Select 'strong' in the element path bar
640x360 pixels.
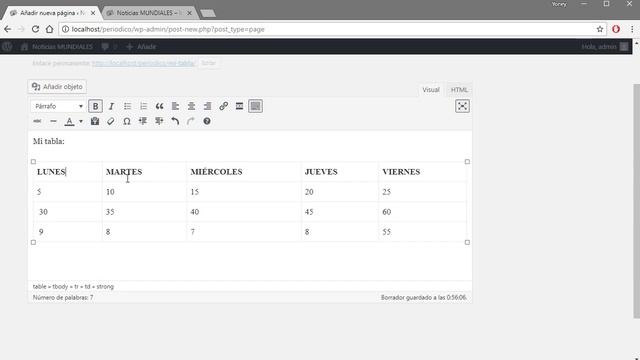coord(105,287)
